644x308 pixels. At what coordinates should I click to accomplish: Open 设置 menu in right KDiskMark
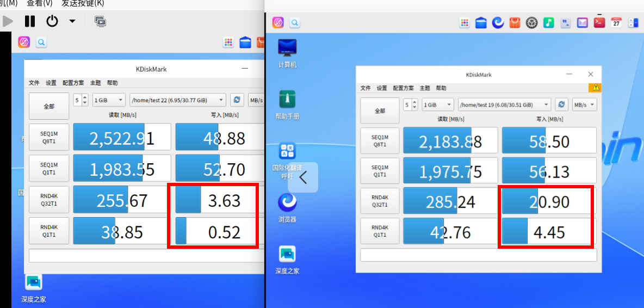click(x=382, y=88)
